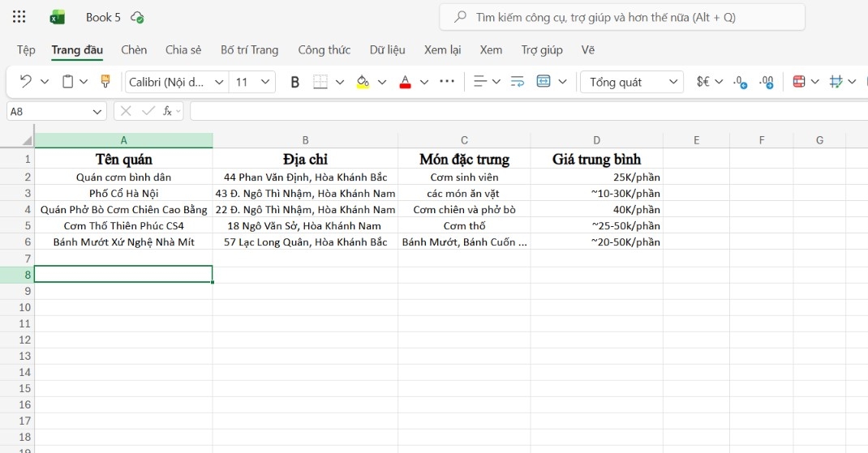Open the font name combo box
The width and height of the screenshot is (868, 453).
(x=176, y=82)
